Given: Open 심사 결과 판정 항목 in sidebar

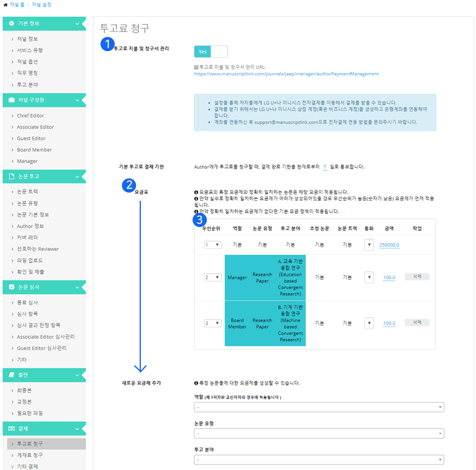Looking at the screenshot, I should click(39, 325).
